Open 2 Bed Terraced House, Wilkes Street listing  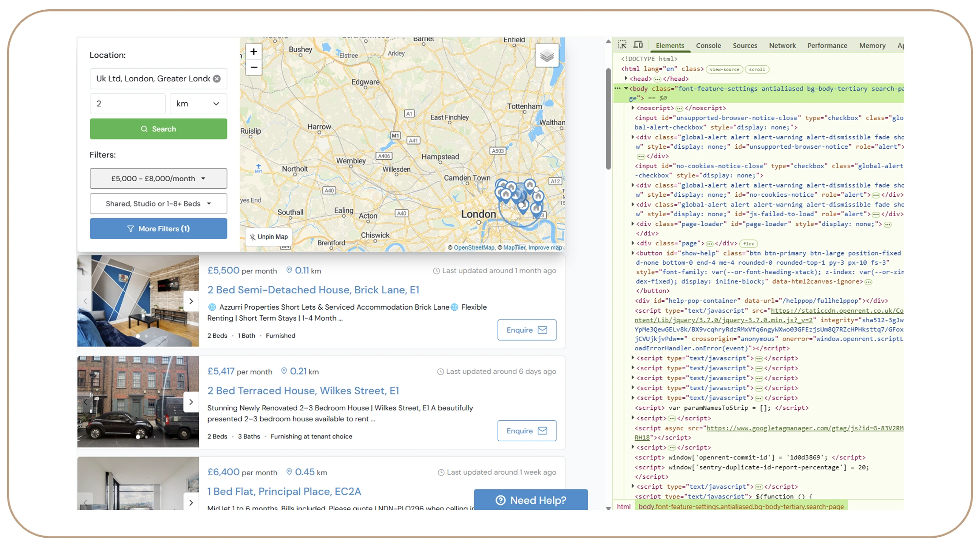[x=303, y=391]
